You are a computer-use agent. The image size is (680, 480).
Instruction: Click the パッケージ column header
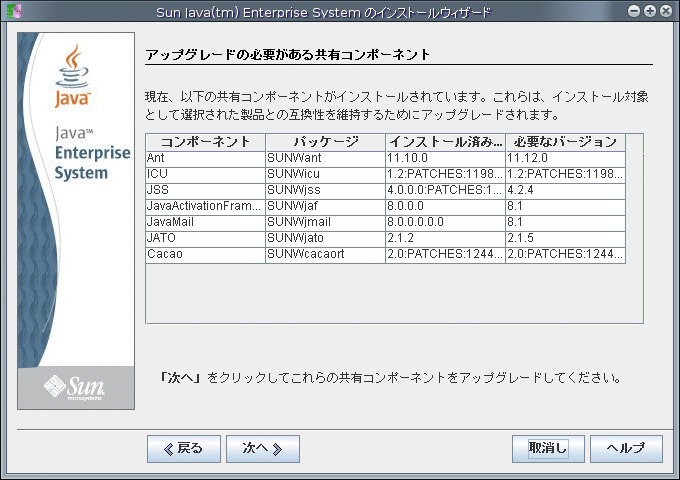coord(326,142)
